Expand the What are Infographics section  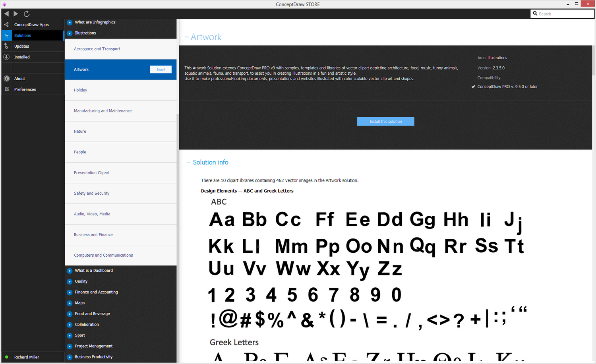(x=70, y=22)
